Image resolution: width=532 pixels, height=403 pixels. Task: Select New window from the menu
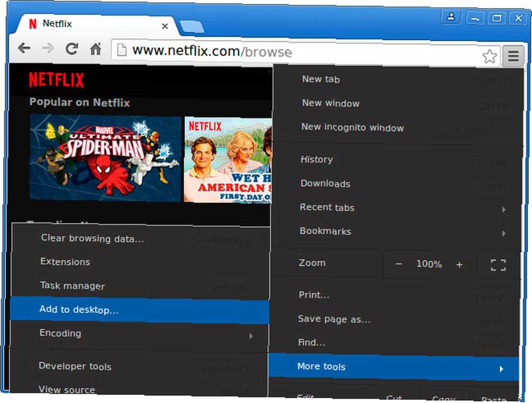coord(398,103)
